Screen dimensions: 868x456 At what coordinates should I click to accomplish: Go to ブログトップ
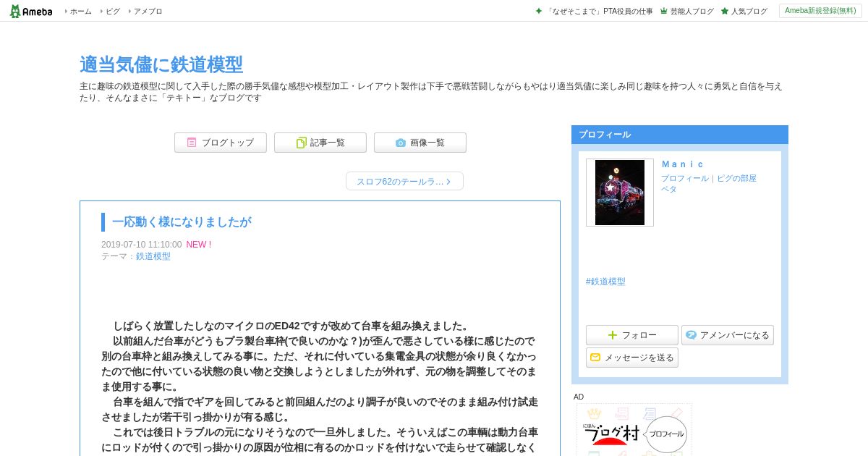[x=221, y=143]
